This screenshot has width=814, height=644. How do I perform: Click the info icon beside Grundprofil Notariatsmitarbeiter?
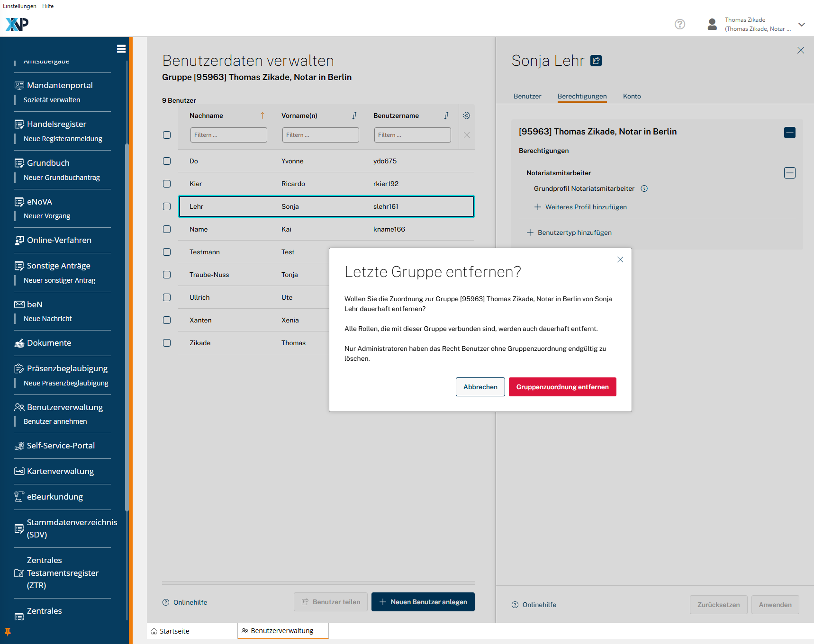(644, 188)
